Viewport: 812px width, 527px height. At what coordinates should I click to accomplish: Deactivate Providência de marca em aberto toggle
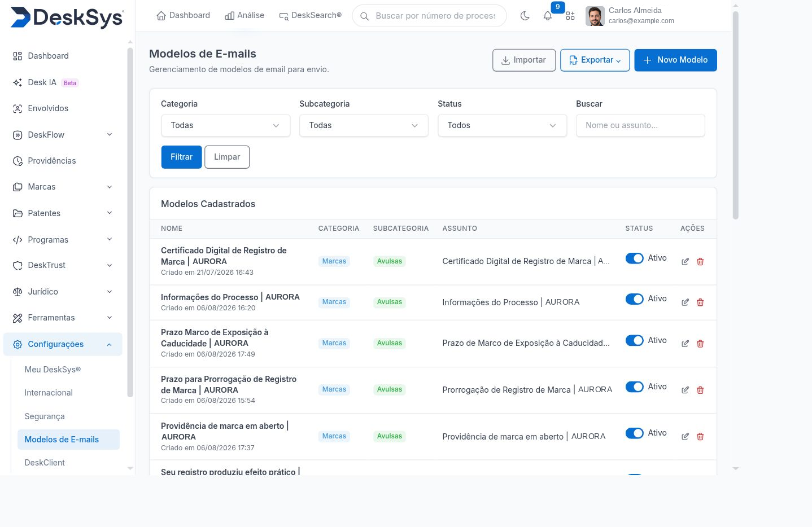tap(634, 433)
